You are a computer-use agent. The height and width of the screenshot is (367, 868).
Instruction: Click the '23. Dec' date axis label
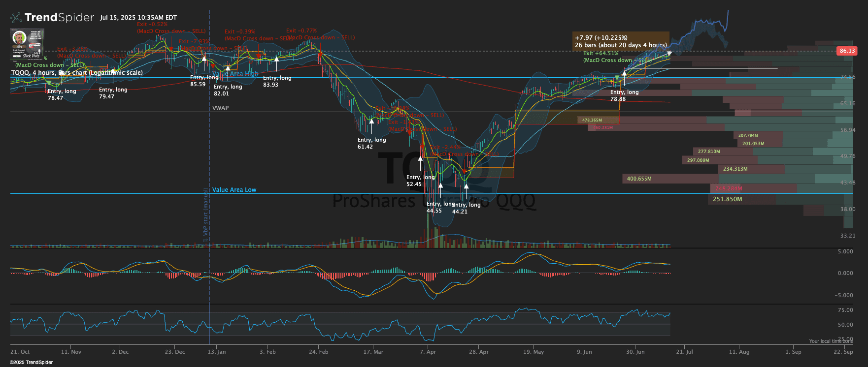click(175, 352)
